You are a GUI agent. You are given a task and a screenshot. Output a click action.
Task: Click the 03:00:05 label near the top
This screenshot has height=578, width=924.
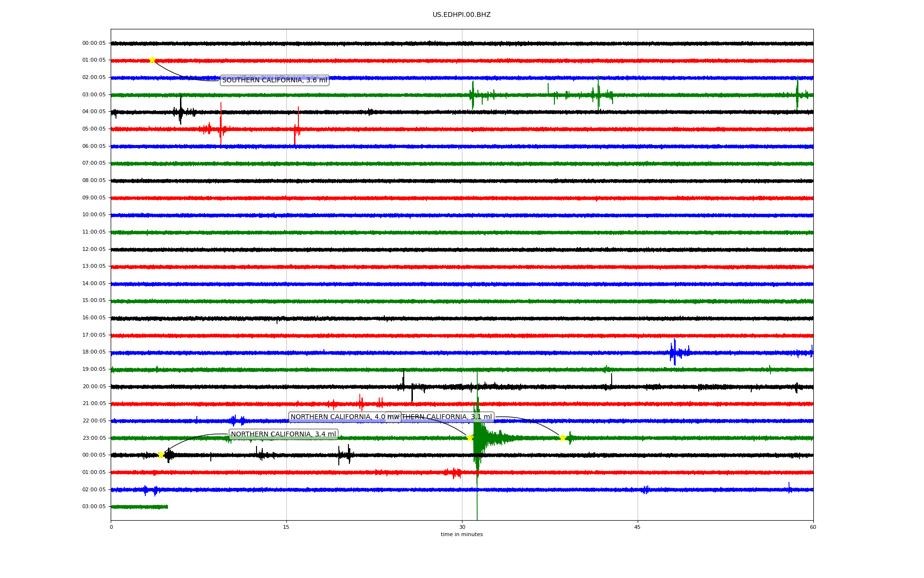pos(94,94)
